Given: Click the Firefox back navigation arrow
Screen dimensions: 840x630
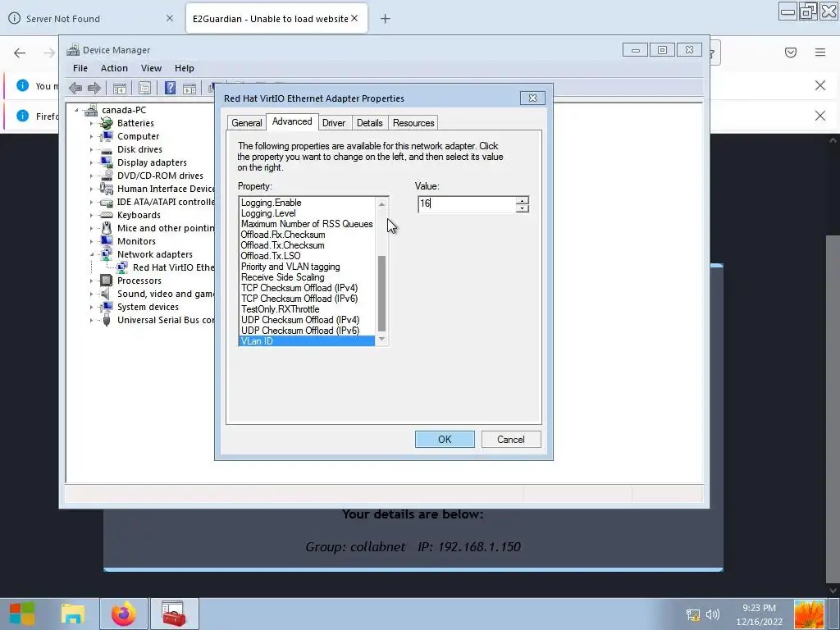Looking at the screenshot, I should tap(20, 52).
